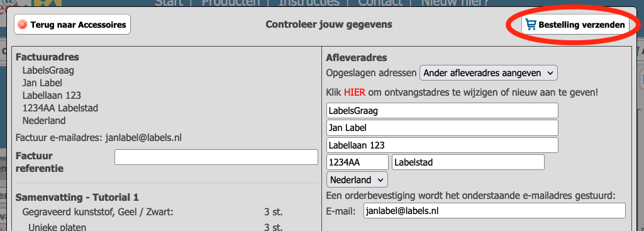Click the Nieuw hier? menu link
Viewport: 644px width, 231px height.
pyautogui.click(x=455, y=3)
